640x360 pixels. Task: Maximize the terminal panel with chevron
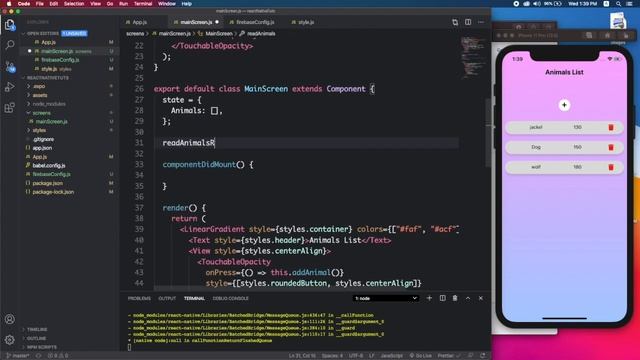pos(468,298)
